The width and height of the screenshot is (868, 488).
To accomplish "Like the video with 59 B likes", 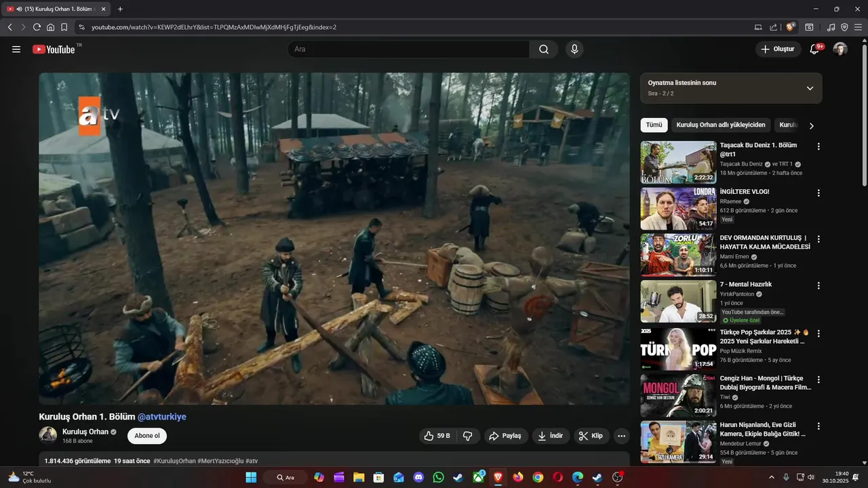I will click(x=437, y=436).
